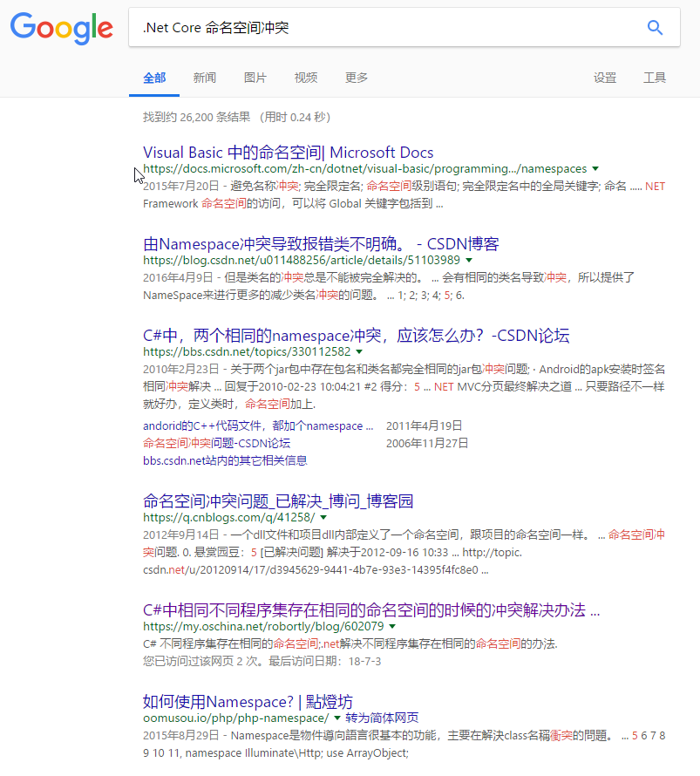The height and width of the screenshot is (776, 700).
Task: Expand the 更多 search menu
Action: (x=357, y=78)
